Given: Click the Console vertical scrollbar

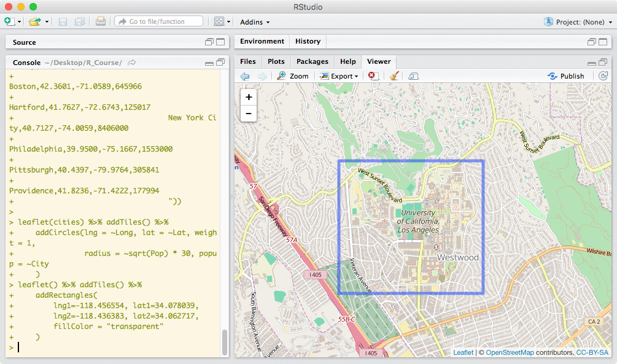Looking at the screenshot, I should [x=224, y=341].
